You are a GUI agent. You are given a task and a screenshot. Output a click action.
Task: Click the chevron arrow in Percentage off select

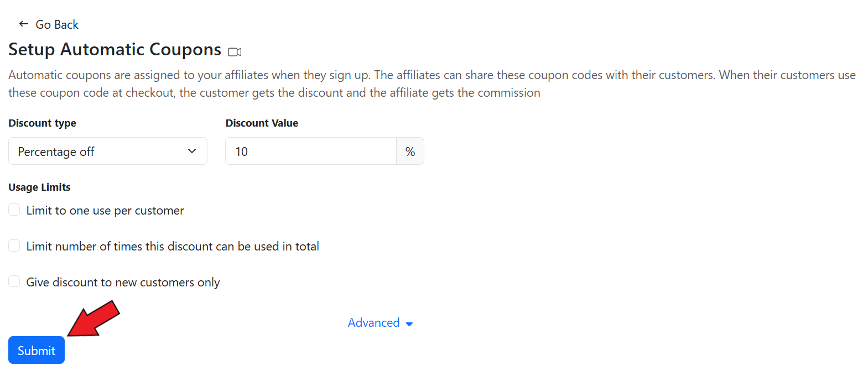(192, 151)
